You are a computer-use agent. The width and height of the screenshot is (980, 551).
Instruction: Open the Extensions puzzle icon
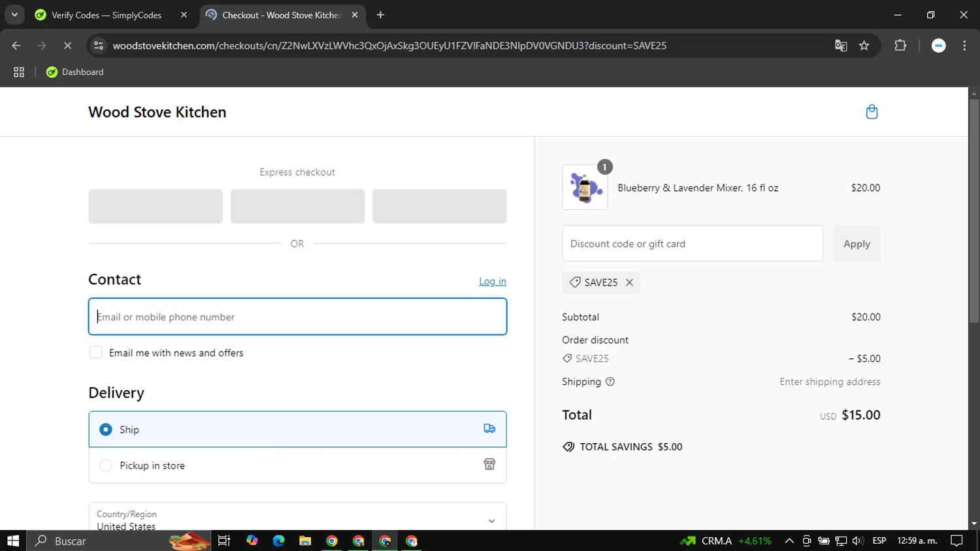pyautogui.click(x=900, y=45)
